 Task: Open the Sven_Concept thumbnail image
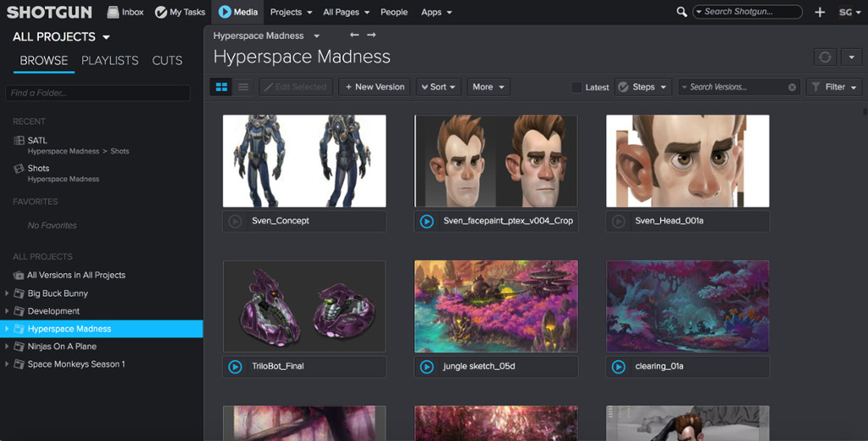pyautogui.click(x=304, y=161)
